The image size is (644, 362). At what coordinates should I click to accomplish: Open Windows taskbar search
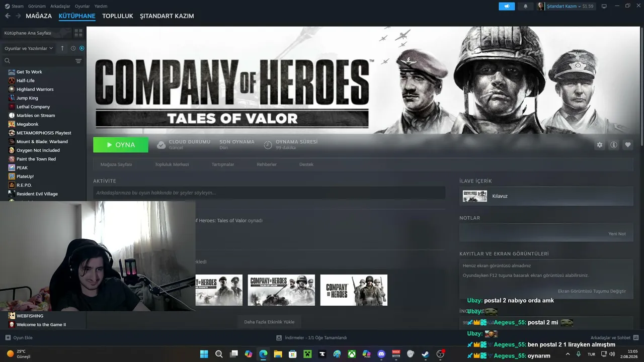click(219, 354)
